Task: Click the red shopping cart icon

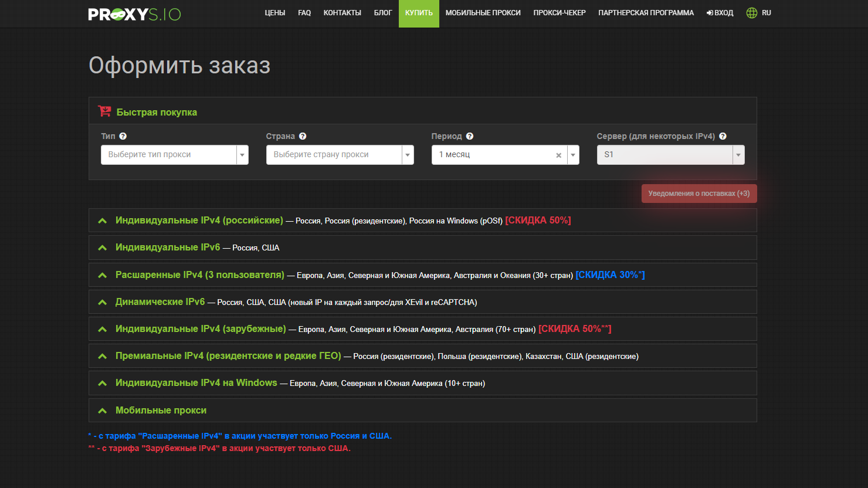Action: tap(104, 111)
